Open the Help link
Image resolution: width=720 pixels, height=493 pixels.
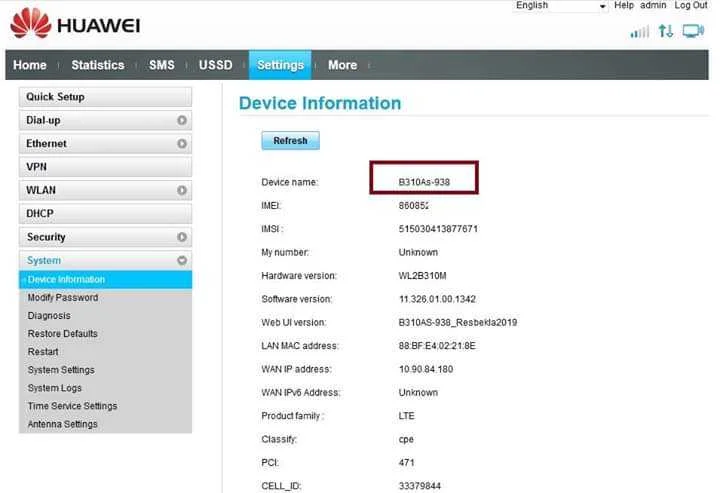click(x=624, y=6)
